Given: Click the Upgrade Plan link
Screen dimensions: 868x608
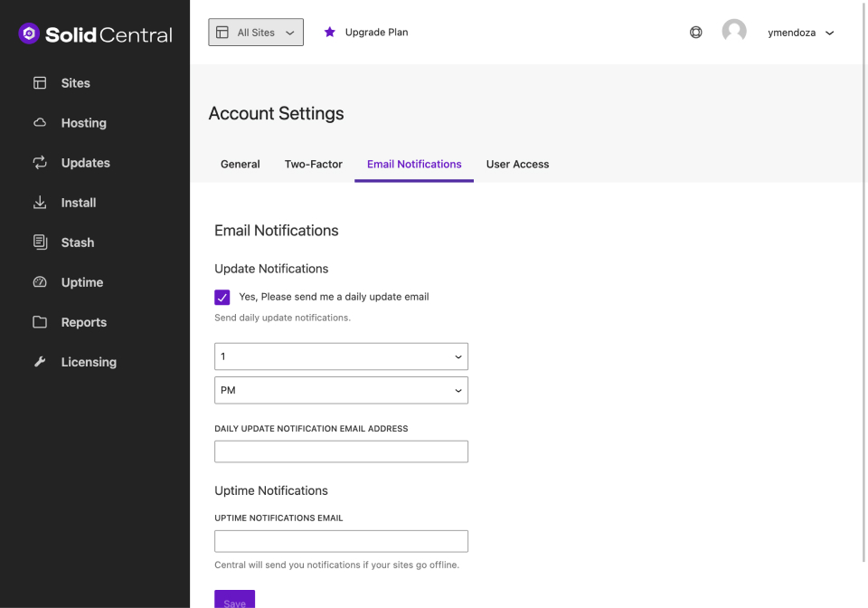Looking at the screenshot, I should pos(366,33).
